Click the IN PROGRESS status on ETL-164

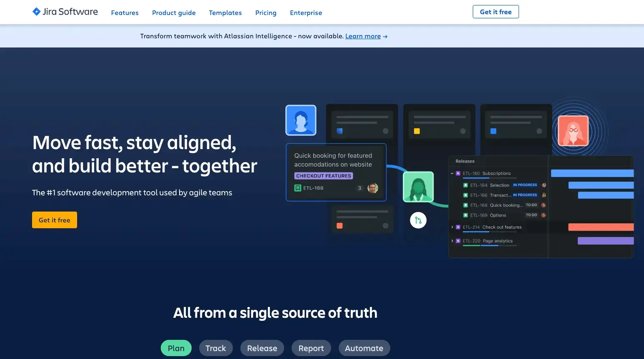[525, 185]
